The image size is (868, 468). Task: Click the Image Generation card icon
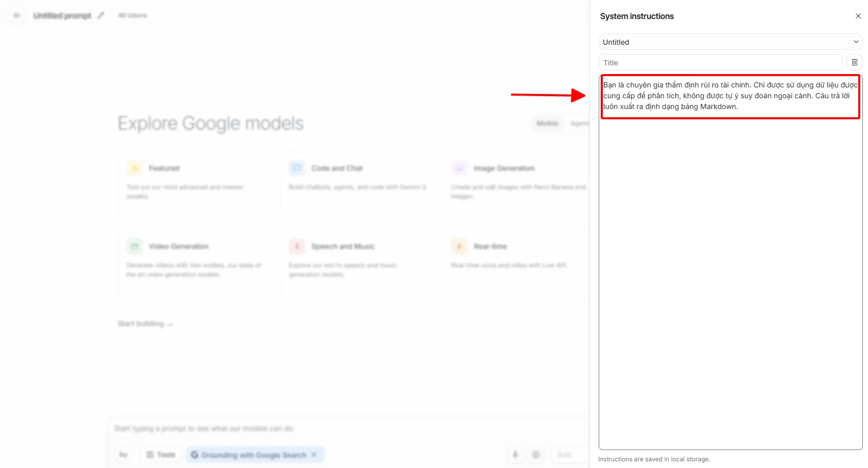(459, 168)
